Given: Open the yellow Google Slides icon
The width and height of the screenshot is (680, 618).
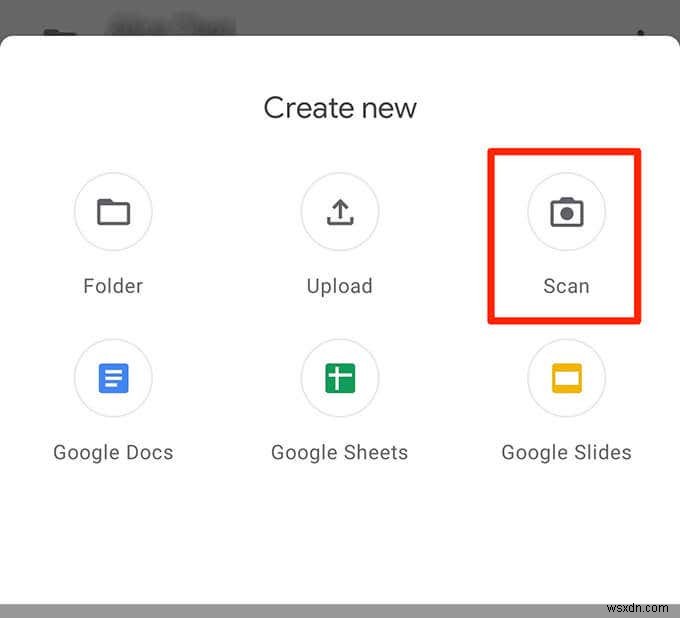Looking at the screenshot, I should pyautogui.click(x=566, y=378).
